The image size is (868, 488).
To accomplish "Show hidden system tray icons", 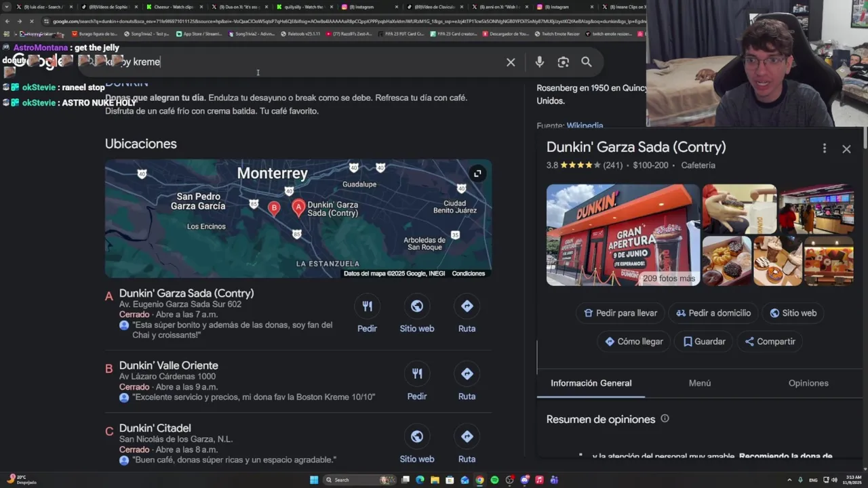I will click(790, 480).
